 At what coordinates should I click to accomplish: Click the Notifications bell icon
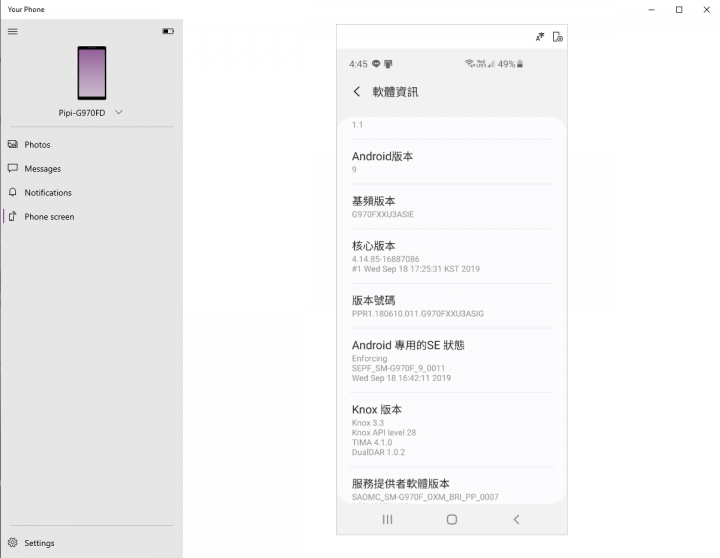13,192
